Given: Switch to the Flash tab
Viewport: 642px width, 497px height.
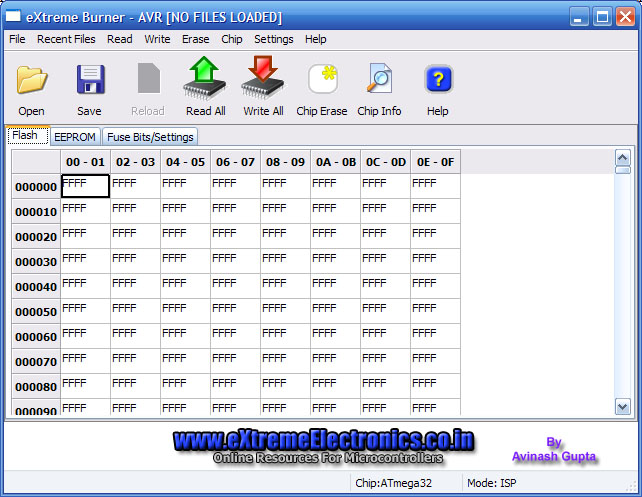Looking at the screenshot, I should (x=28, y=136).
